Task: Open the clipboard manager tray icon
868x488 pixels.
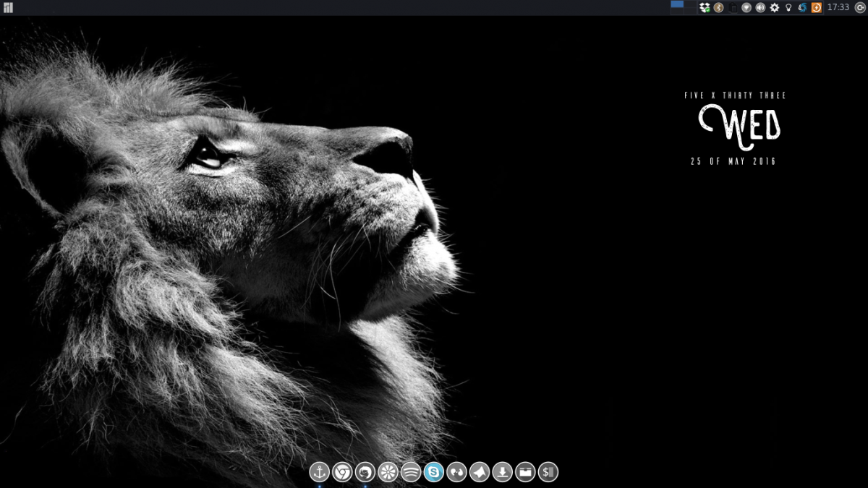Action: click(733, 8)
